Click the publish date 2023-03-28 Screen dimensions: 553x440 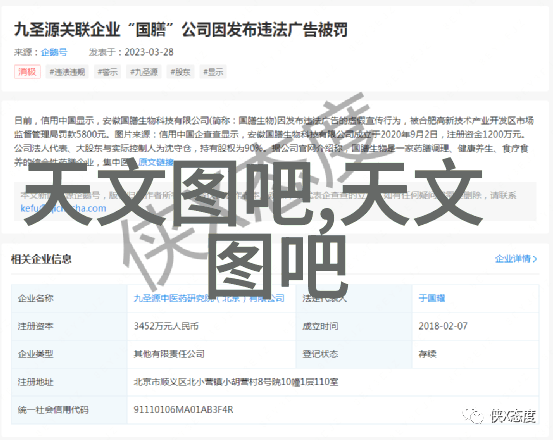(x=149, y=53)
